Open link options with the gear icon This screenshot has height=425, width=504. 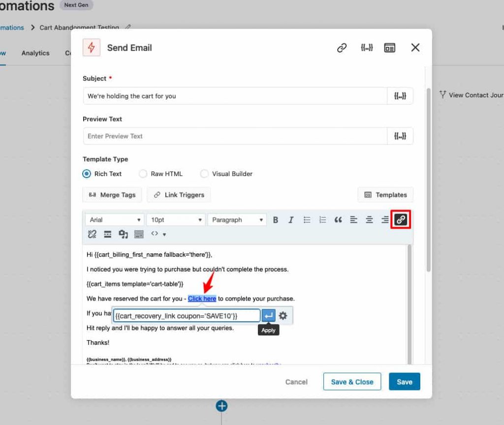283,316
